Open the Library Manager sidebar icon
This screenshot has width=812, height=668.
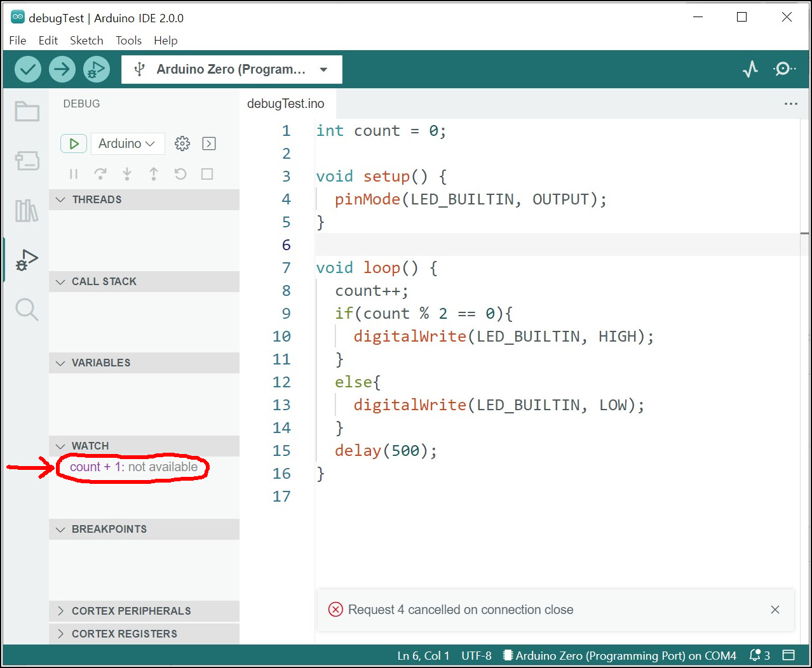[27, 210]
